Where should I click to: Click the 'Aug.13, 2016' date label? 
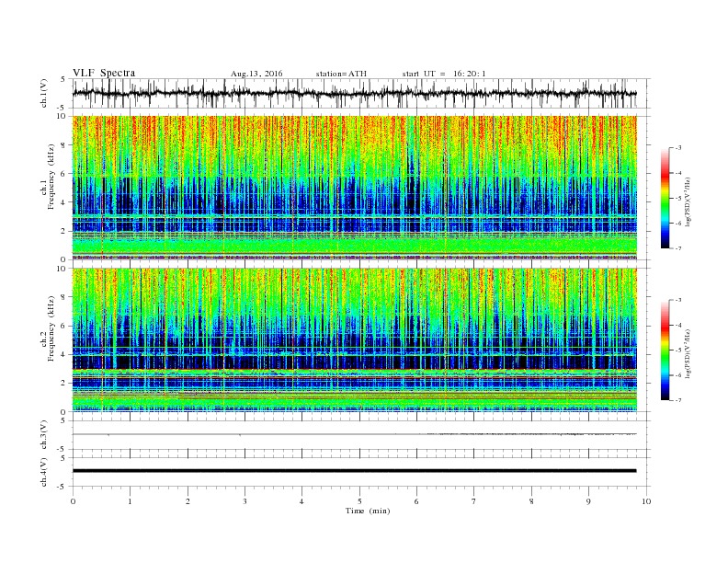pos(256,74)
